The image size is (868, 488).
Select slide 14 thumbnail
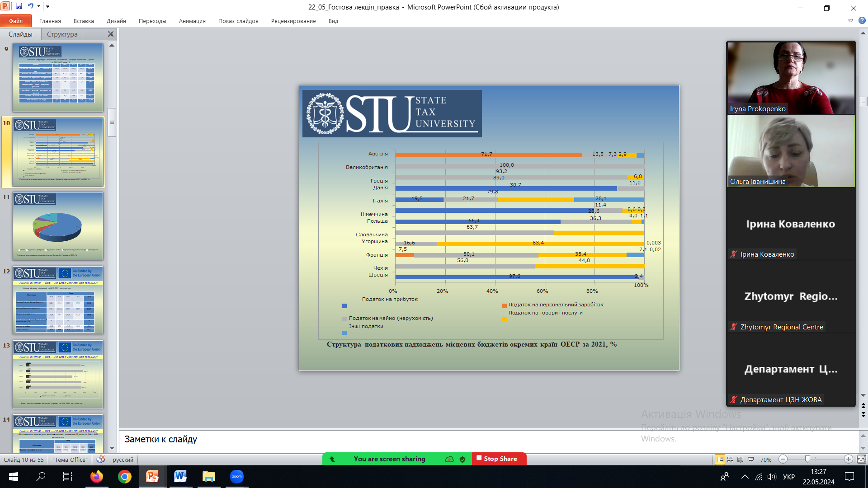(x=58, y=433)
